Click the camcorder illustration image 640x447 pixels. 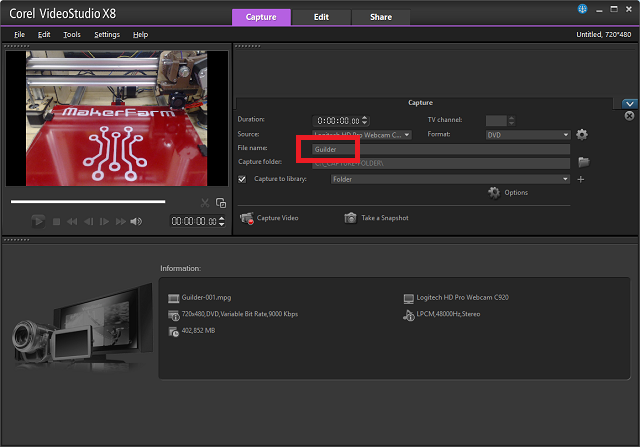pyautogui.click(x=82, y=327)
